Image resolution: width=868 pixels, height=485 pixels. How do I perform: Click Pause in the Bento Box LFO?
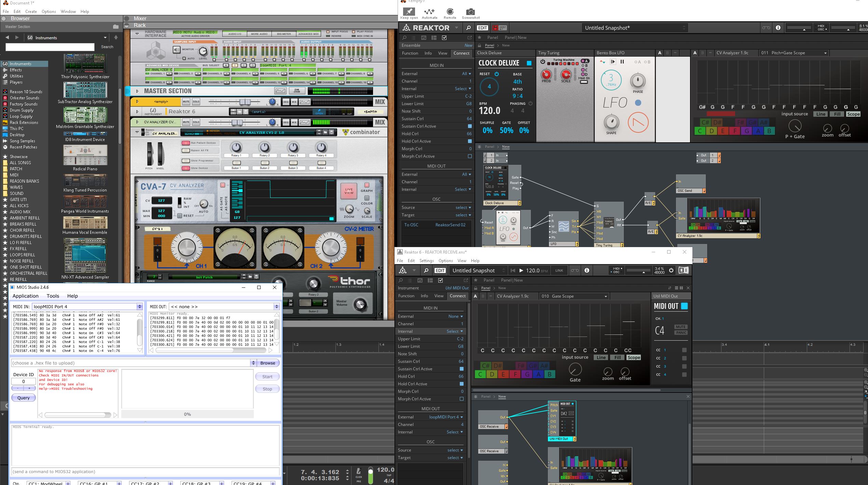(622, 62)
